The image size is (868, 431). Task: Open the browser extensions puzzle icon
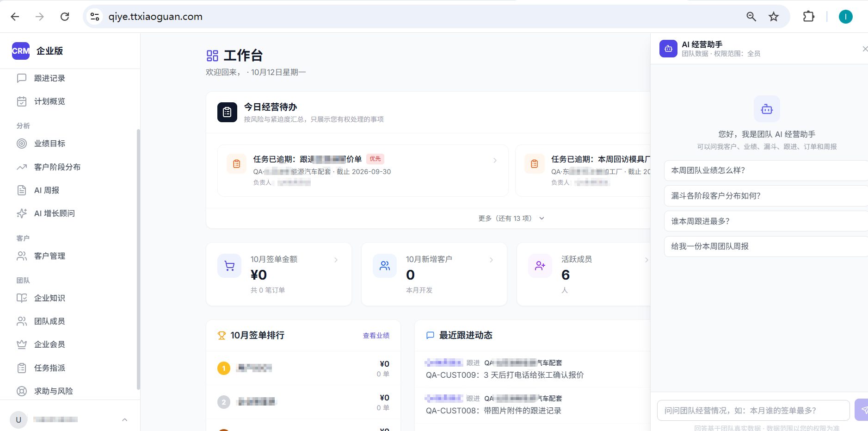click(808, 17)
